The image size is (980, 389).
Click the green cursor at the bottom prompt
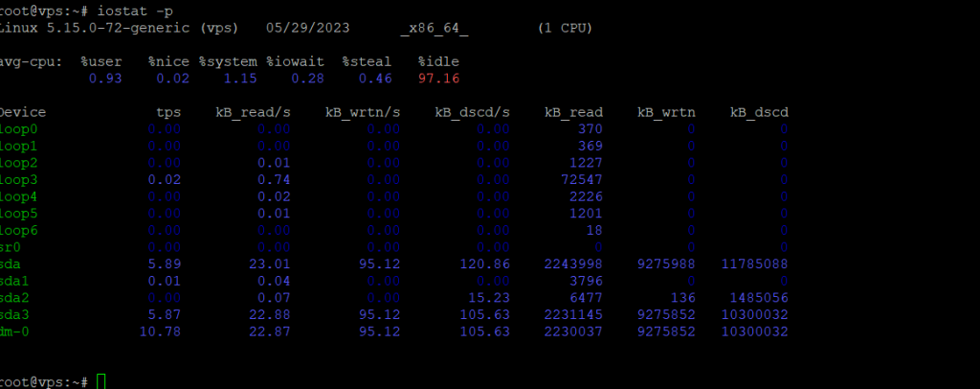(101, 381)
